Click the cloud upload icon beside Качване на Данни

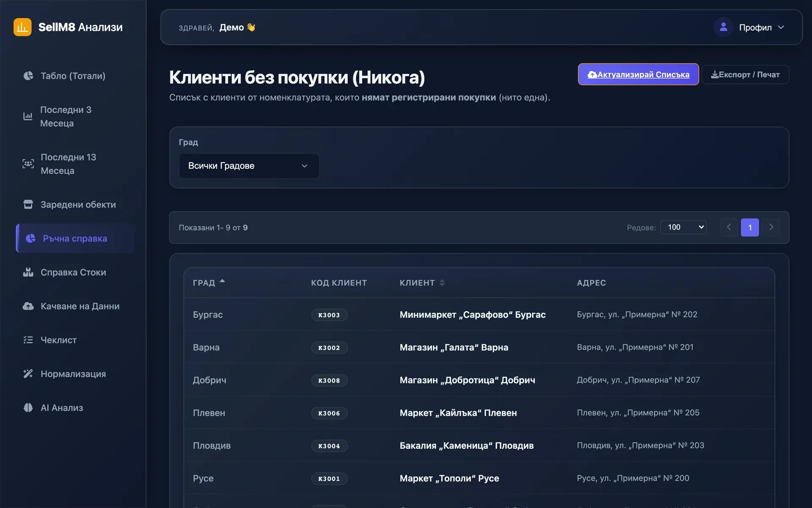pos(28,306)
